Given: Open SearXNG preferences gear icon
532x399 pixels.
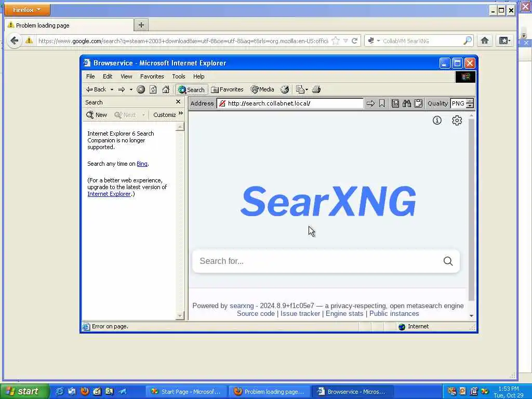Looking at the screenshot, I should tap(457, 120).
